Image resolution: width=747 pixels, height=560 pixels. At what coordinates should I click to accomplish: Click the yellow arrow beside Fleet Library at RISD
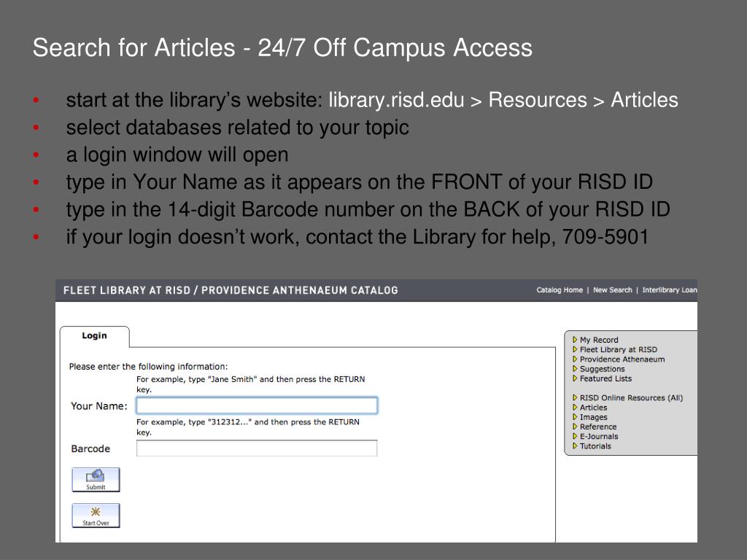point(575,349)
